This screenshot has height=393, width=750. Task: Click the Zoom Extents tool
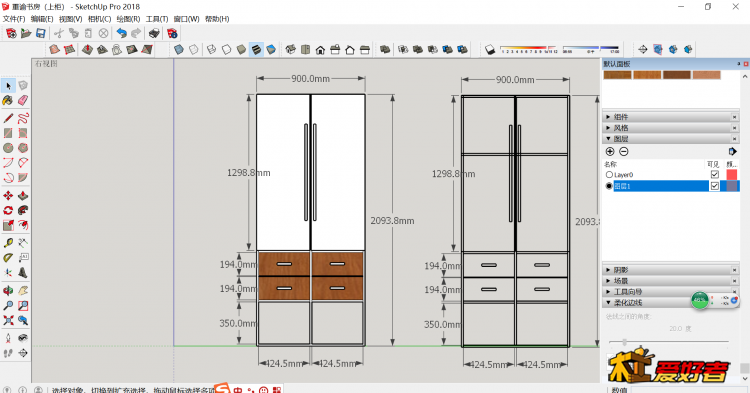pos(8,320)
